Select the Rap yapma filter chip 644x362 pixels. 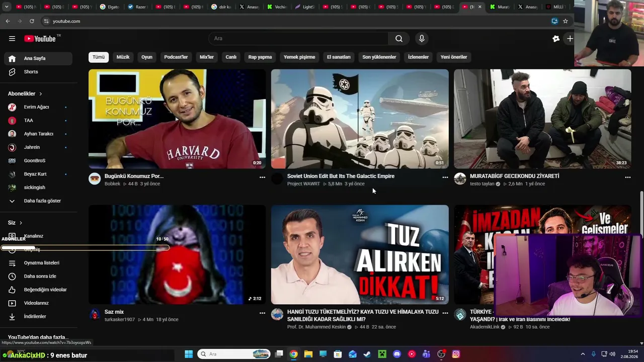click(x=260, y=57)
